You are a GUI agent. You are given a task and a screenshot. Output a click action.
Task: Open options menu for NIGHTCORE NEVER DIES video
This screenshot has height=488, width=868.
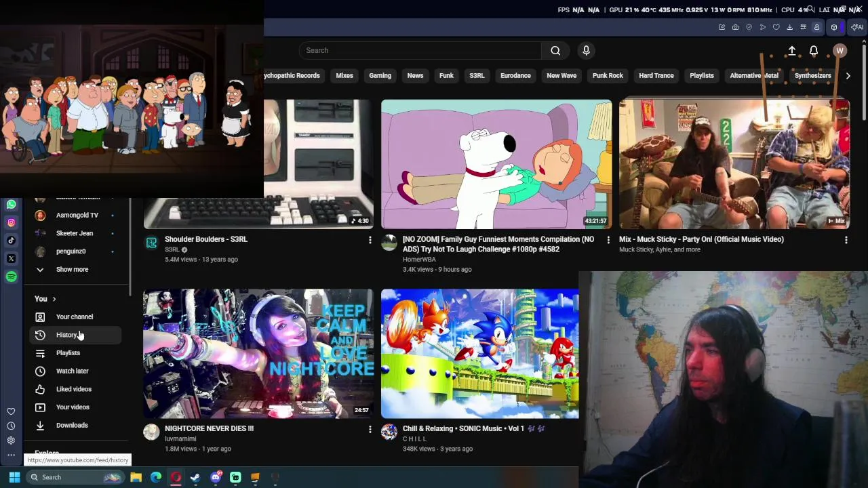[x=370, y=429]
